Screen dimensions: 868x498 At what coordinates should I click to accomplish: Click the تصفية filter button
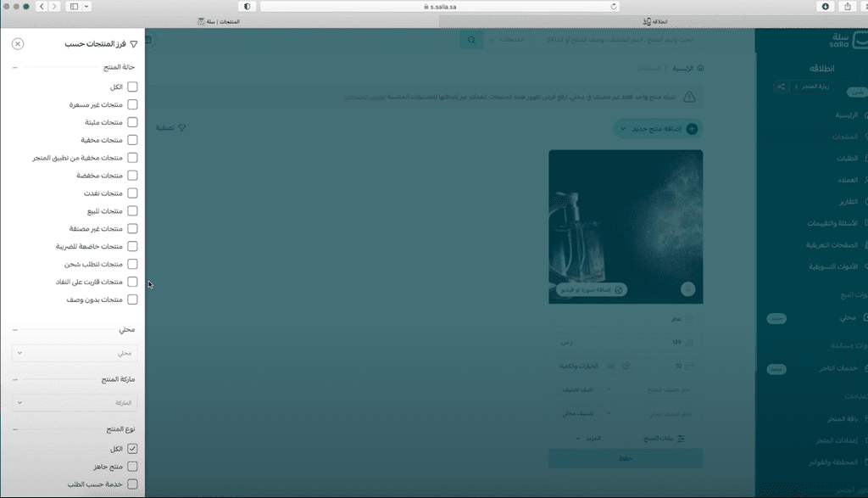click(170, 128)
